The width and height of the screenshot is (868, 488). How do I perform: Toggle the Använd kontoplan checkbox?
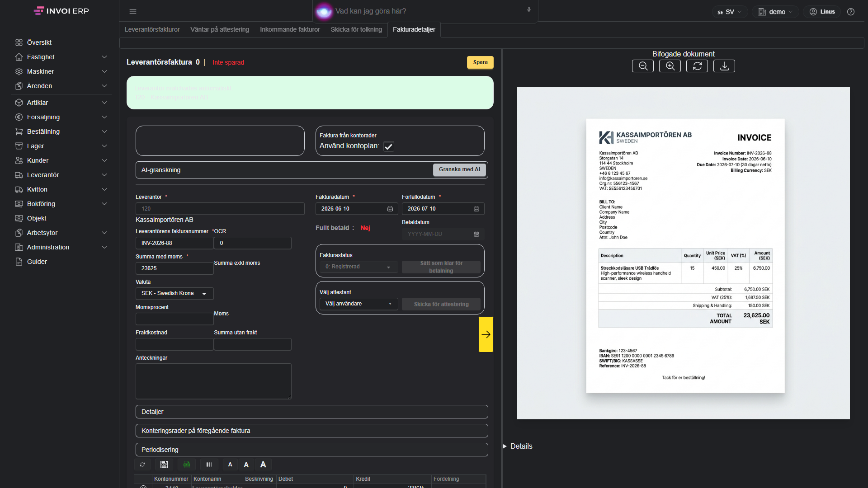click(x=389, y=146)
